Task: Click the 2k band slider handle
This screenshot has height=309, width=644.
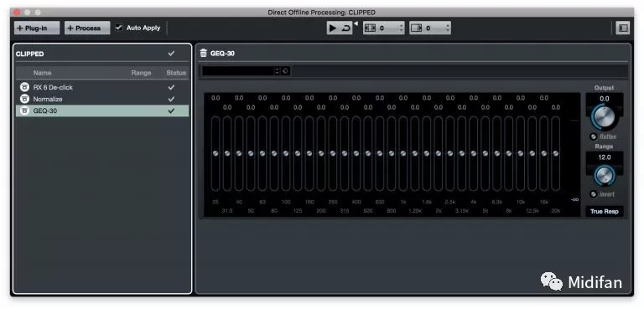Action: [439, 153]
